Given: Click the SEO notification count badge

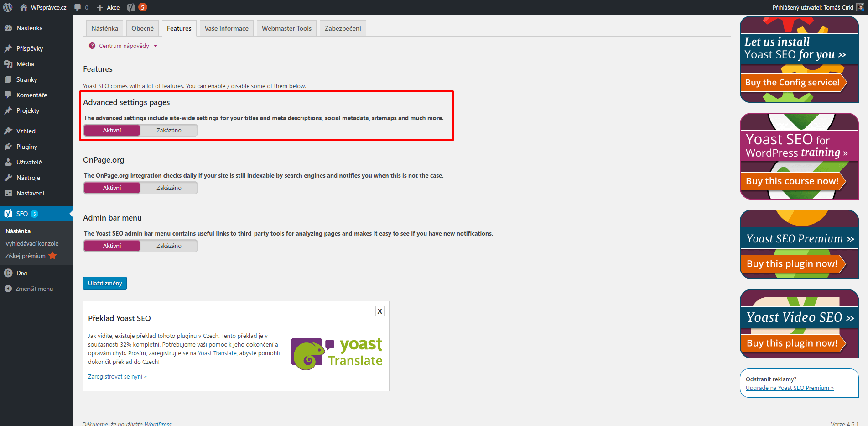Looking at the screenshot, I should point(34,214).
